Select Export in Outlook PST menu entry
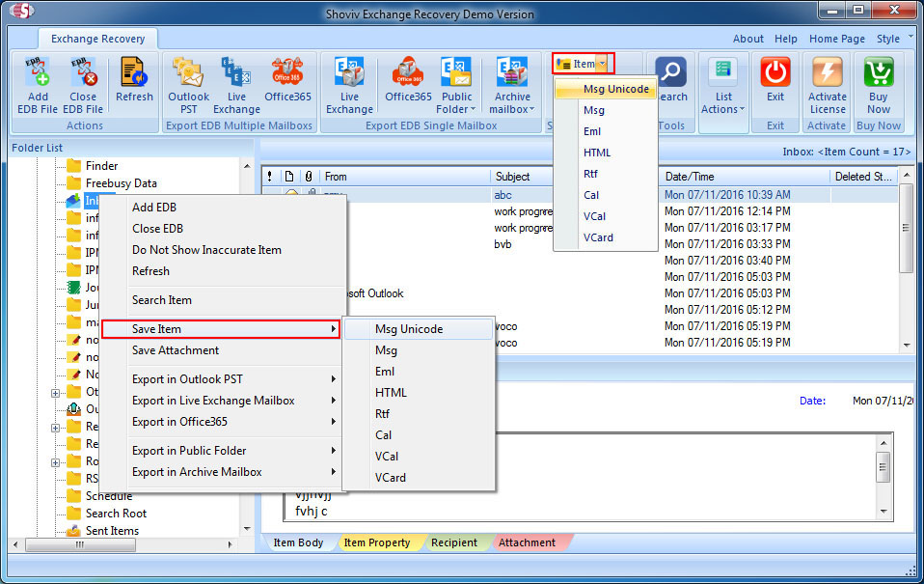 pos(188,379)
